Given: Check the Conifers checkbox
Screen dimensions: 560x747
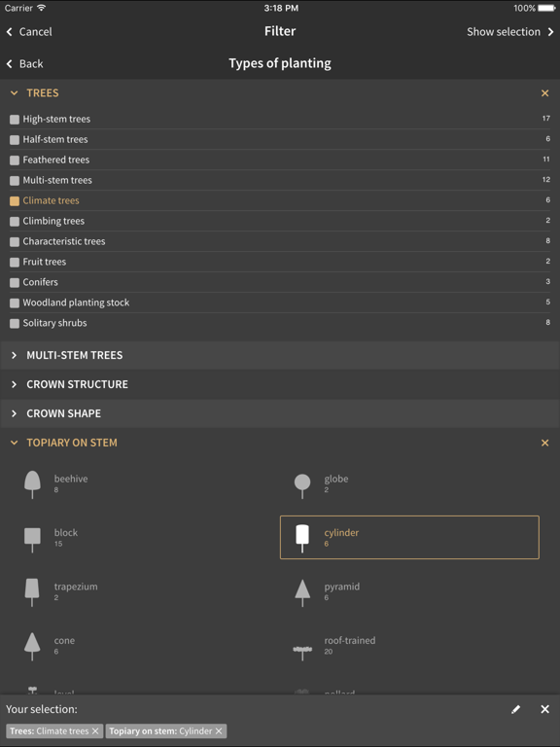Looking at the screenshot, I should [x=15, y=282].
